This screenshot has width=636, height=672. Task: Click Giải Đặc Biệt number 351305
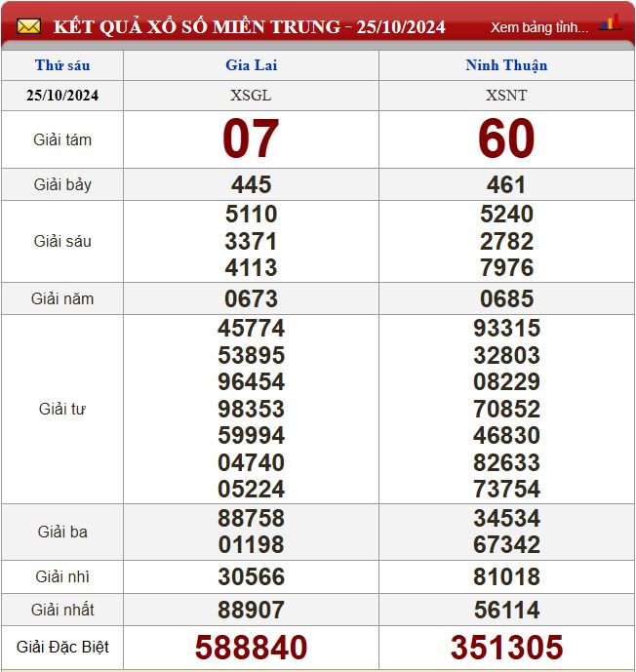pos(506,648)
